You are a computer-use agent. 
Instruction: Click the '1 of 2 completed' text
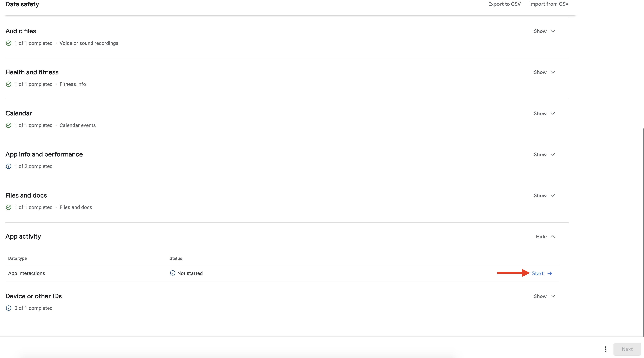tap(34, 166)
